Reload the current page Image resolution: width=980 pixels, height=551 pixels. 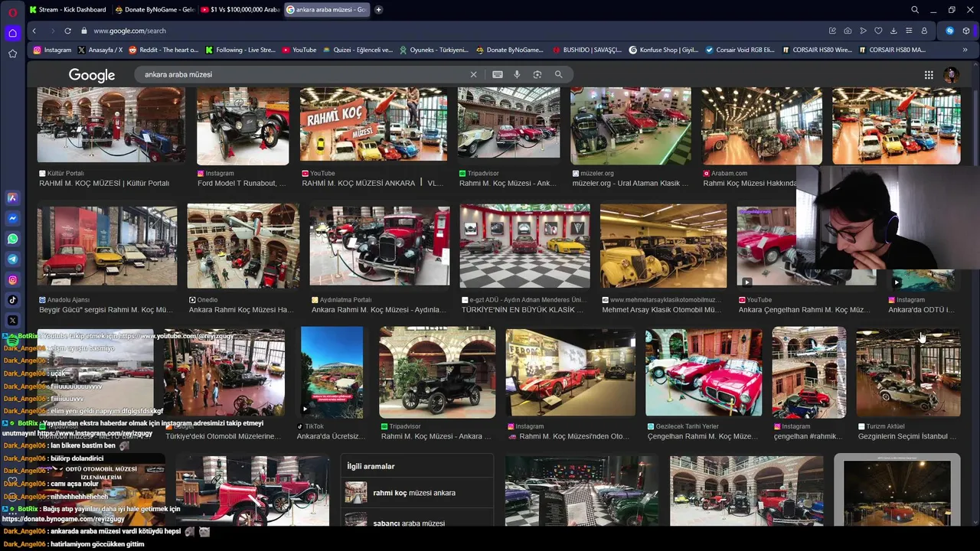67,31
